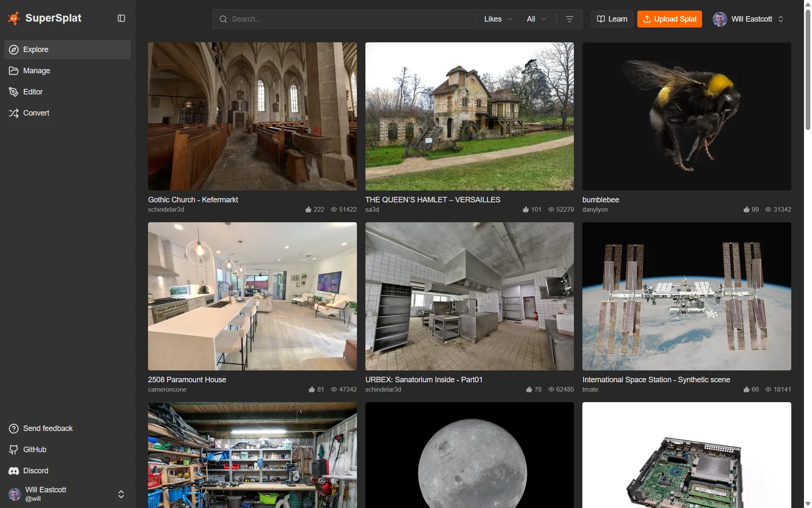
Task: Click the Learn button
Action: coord(612,19)
